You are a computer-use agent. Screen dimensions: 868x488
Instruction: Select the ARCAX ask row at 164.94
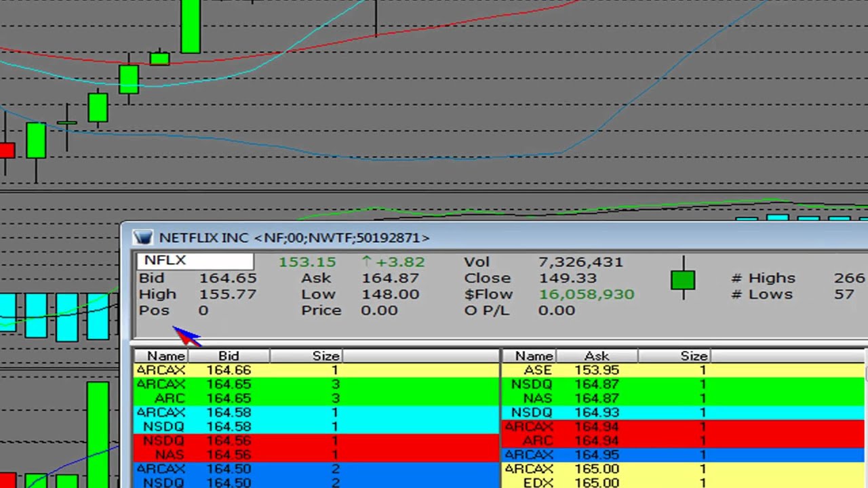pyautogui.click(x=684, y=427)
